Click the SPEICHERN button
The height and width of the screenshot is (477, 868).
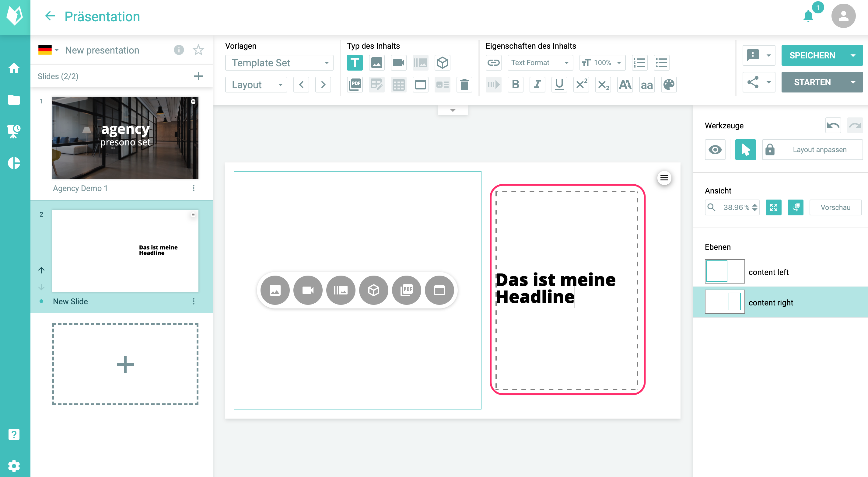[812, 55]
